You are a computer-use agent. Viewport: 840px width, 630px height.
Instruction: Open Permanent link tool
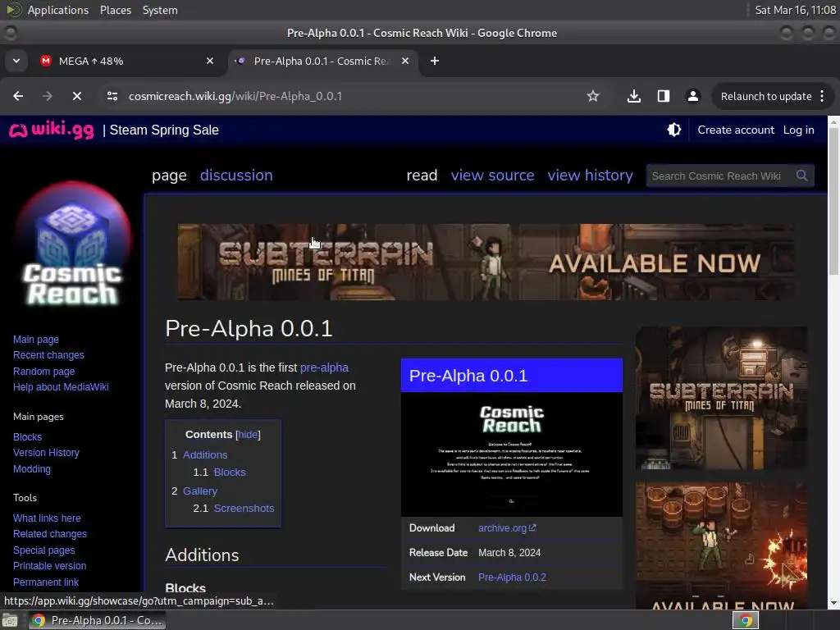tap(46, 582)
